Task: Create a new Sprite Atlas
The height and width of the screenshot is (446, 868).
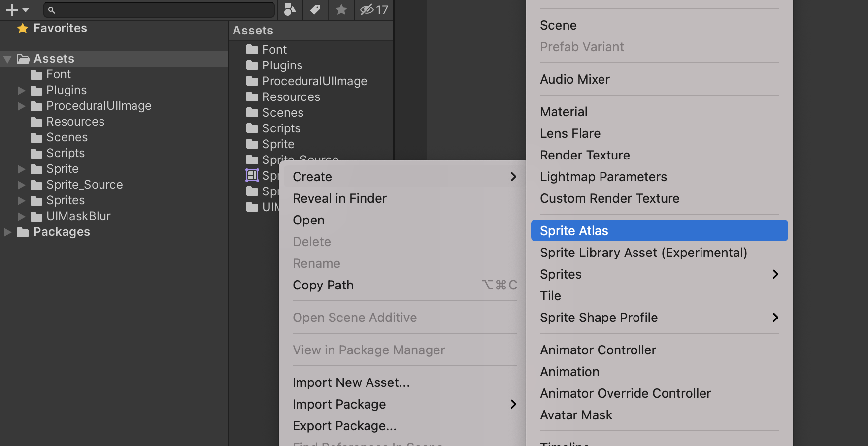Action: tap(659, 231)
